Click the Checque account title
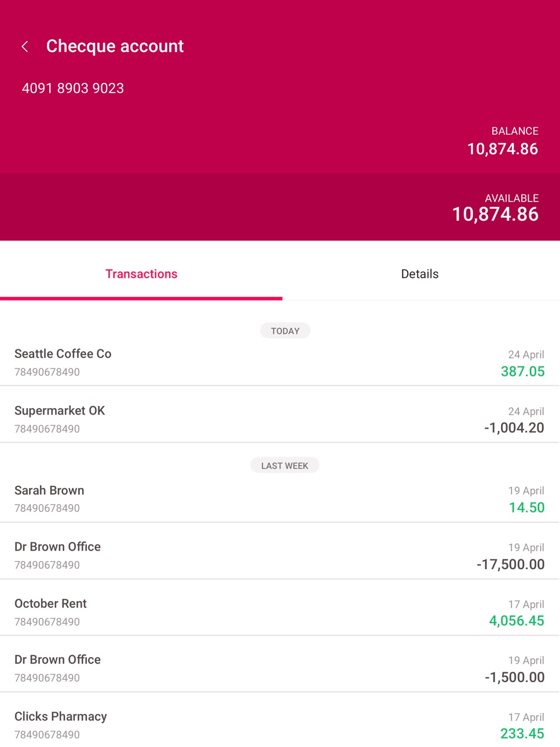The image size is (560, 747). pos(115,46)
